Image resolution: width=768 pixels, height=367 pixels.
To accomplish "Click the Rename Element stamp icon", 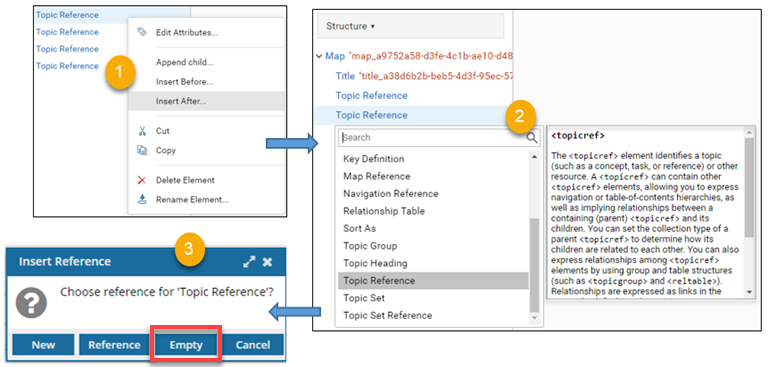I will coord(142,199).
